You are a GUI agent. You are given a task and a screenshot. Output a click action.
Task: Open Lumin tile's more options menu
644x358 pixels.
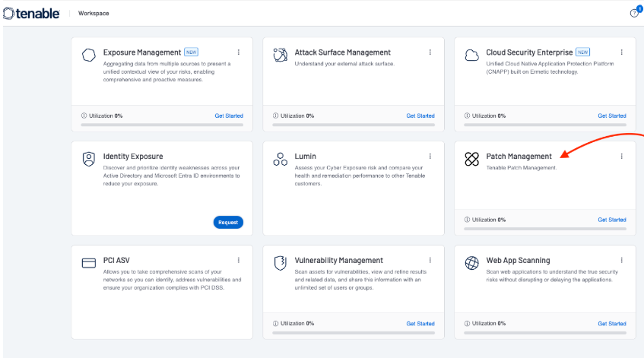pyautogui.click(x=430, y=156)
